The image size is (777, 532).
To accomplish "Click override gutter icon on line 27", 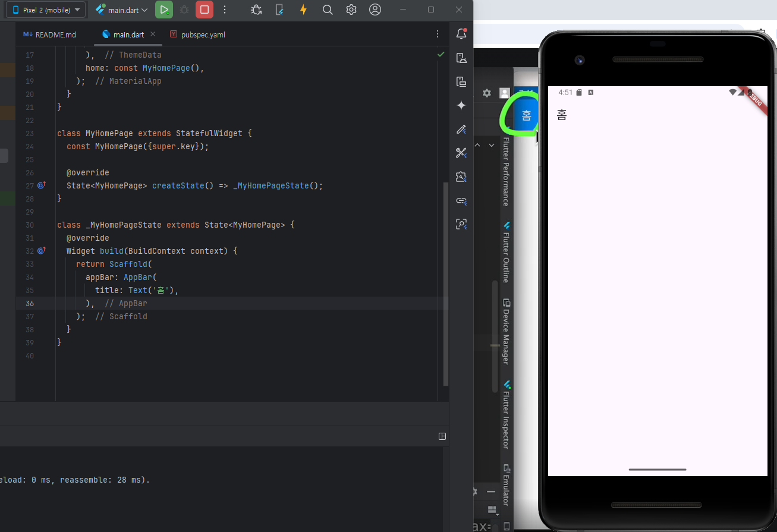I will pos(42,185).
